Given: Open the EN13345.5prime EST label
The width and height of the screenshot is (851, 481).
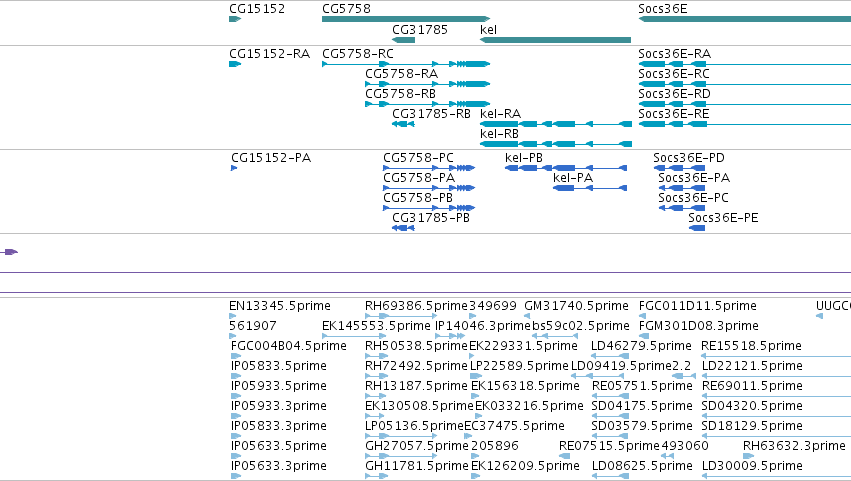Looking at the screenshot, I should pos(280,306).
